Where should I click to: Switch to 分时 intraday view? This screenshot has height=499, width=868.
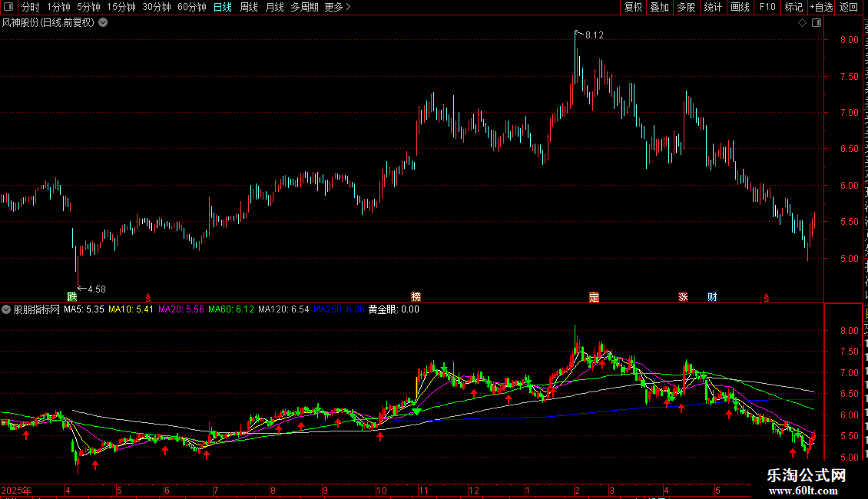click(x=31, y=7)
